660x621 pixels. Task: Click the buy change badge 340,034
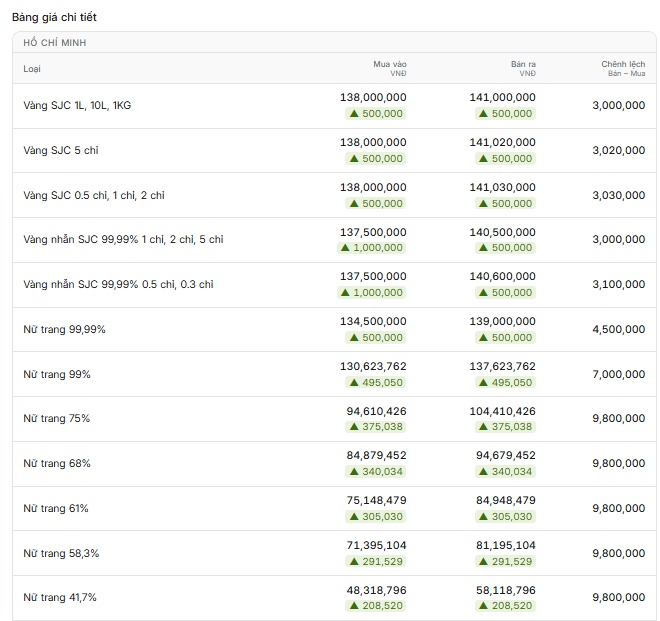376,472
